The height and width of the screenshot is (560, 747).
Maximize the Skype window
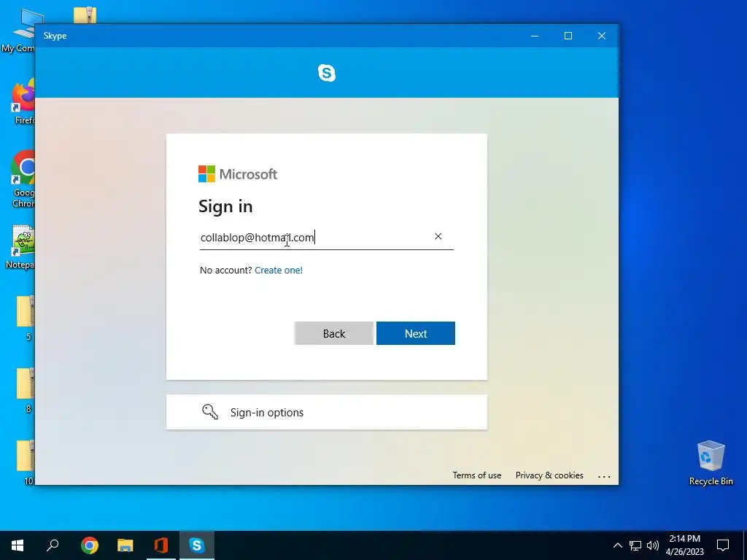tap(568, 36)
